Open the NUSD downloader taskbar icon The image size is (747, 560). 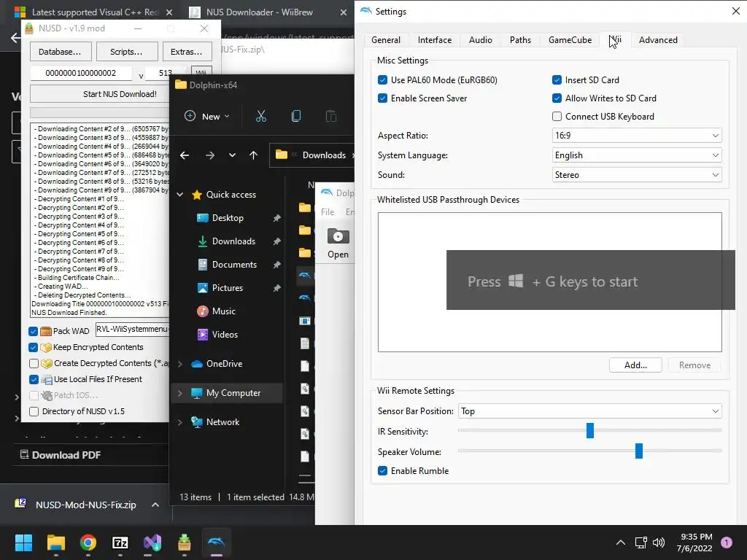tap(185, 542)
